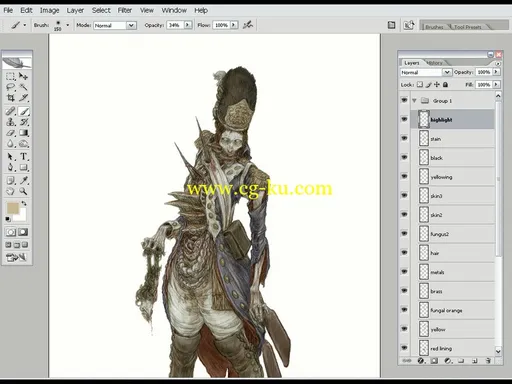This screenshot has width=512, height=384.
Task: Select the Eraser tool
Action: point(10,133)
